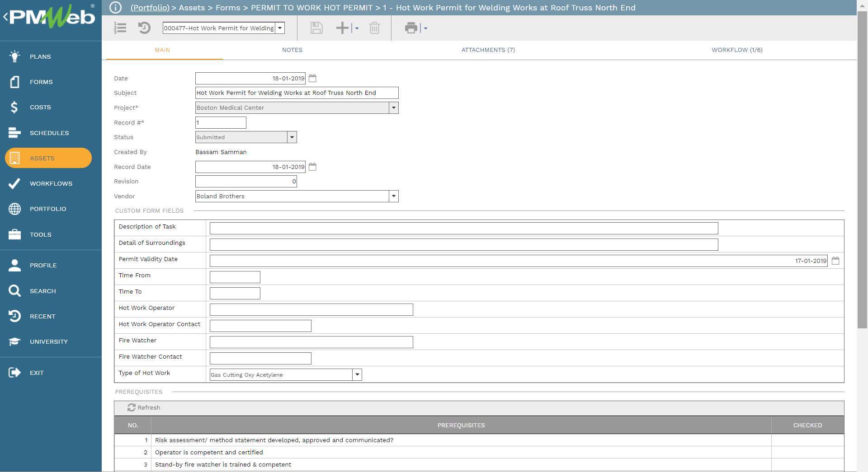Click the Time From field
The width and height of the screenshot is (868, 472).
point(235,277)
